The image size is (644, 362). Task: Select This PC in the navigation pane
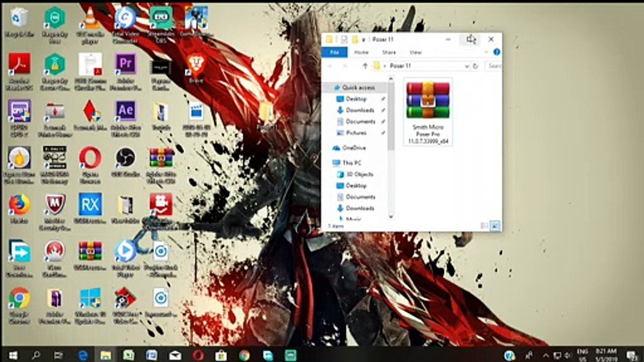coord(351,163)
